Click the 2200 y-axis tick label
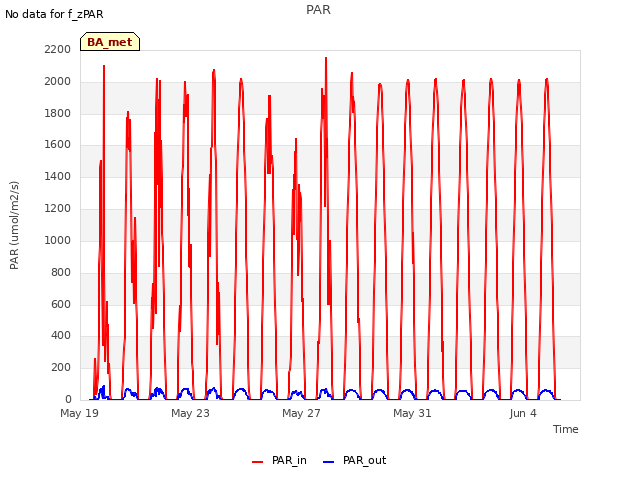Screen dimensions: 640x480 coord(58,50)
